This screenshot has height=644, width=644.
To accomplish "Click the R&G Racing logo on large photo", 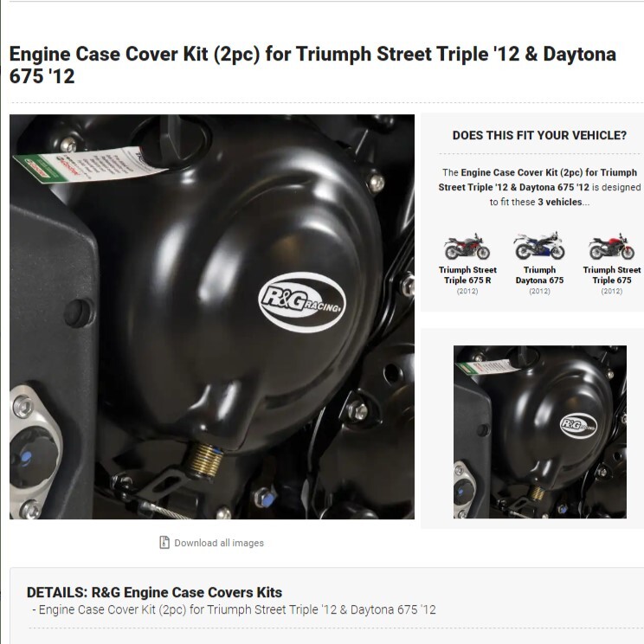I will pyautogui.click(x=302, y=302).
